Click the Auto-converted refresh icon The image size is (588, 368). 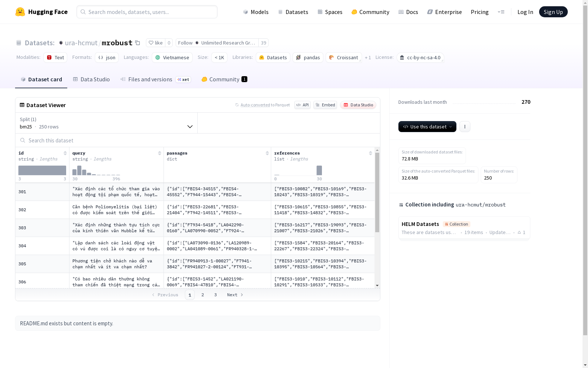pos(237,105)
